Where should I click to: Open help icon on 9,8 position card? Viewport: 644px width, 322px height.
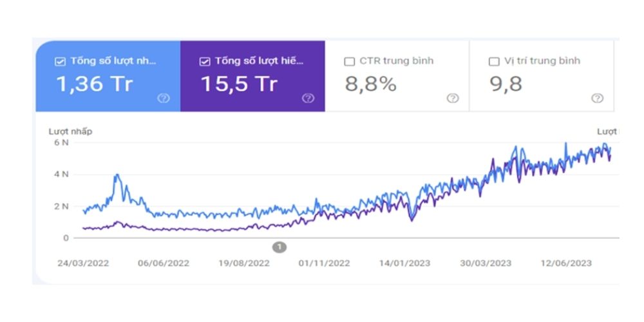pyautogui.click(x=597, y=98)
